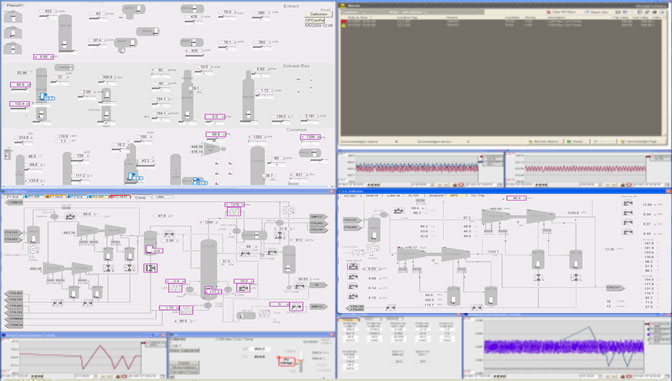Screen dimensions: 672x381
Task: Switch to the P1 Ext tab
Action: pos(11,197)
